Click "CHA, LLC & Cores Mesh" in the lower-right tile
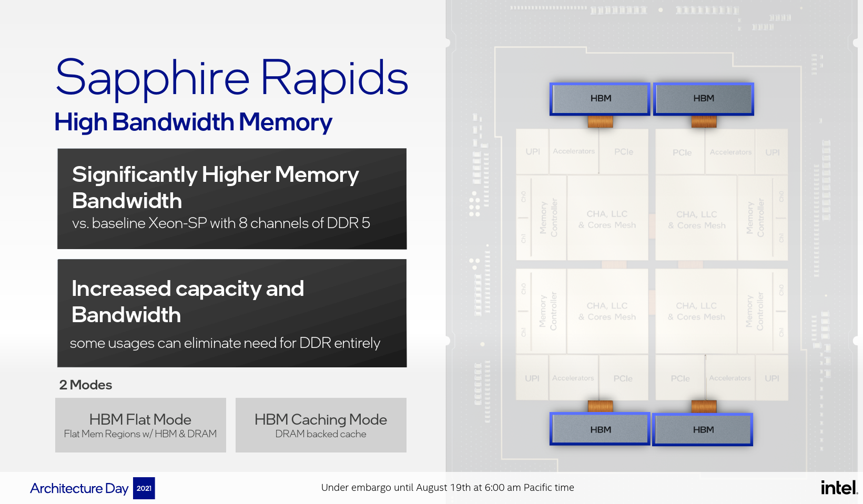 point(696,311)
